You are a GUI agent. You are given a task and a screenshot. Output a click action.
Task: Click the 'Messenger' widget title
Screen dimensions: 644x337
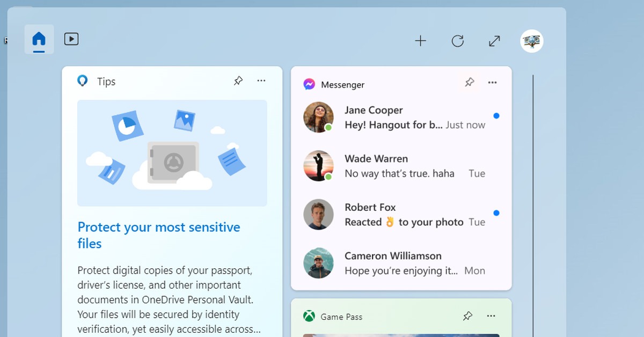pyautogui.click(x=342, y=85)
